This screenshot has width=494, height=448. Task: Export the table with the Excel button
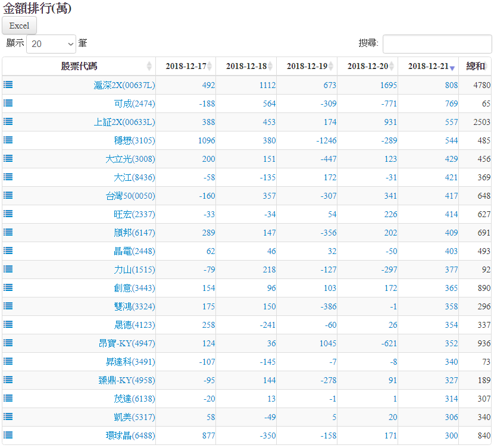pos(20,26)
